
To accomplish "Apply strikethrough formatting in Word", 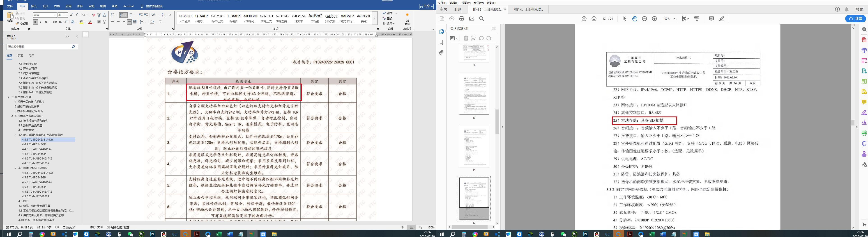I will (x=55, y=22).
